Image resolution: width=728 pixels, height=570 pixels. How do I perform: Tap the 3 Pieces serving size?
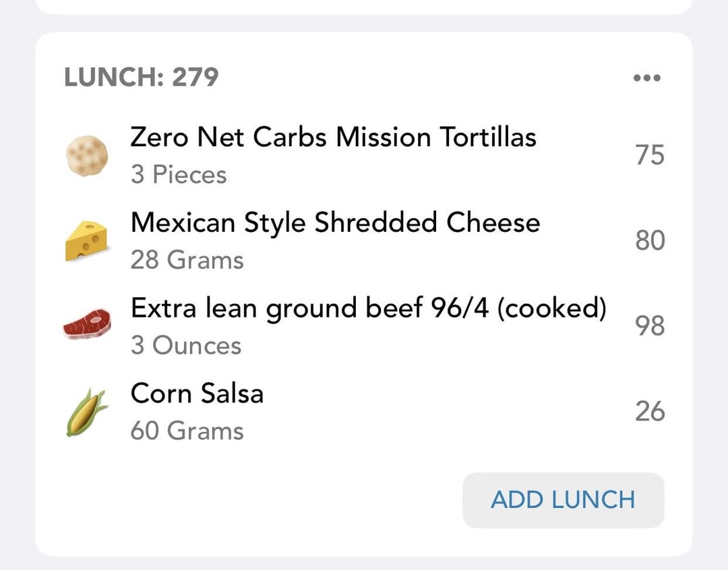point(179,175)
